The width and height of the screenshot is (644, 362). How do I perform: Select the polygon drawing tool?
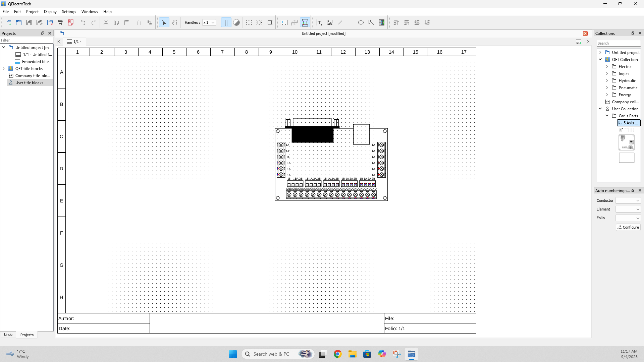[x=371, y=22]
